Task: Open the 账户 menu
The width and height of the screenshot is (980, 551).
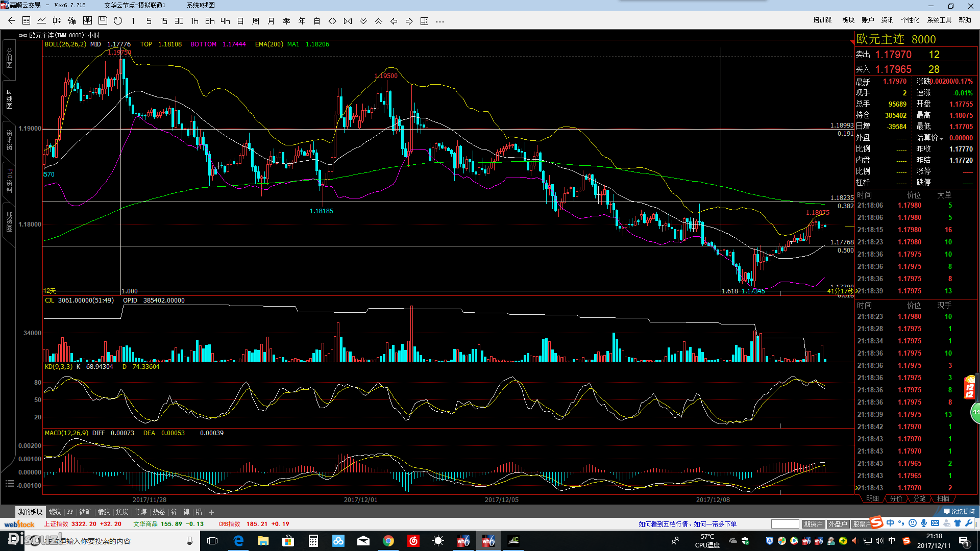Action: pos(868,20)
